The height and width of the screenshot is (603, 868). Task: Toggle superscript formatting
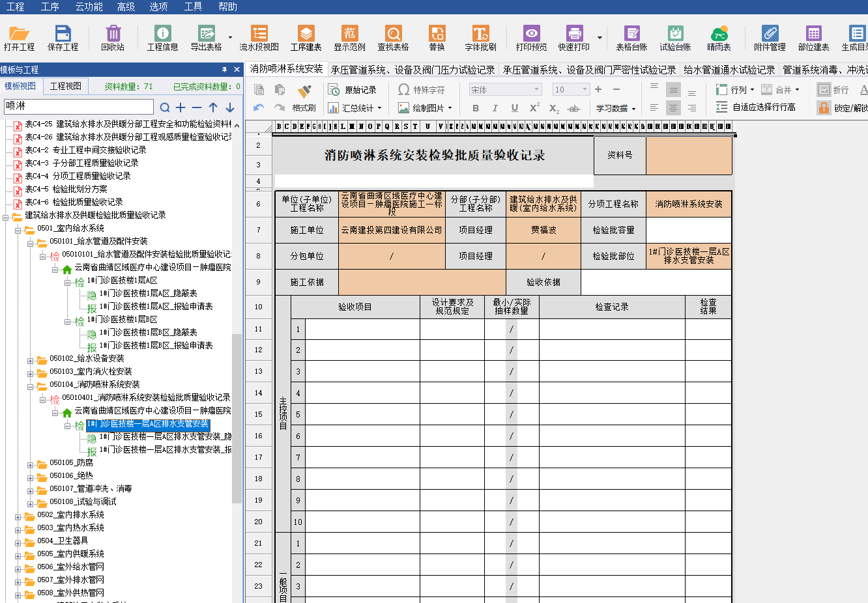pyautogui.click(x=534, y=107)
